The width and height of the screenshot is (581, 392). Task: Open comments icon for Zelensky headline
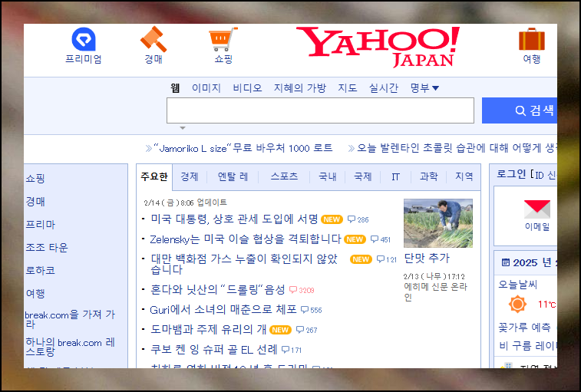point(375,239)
